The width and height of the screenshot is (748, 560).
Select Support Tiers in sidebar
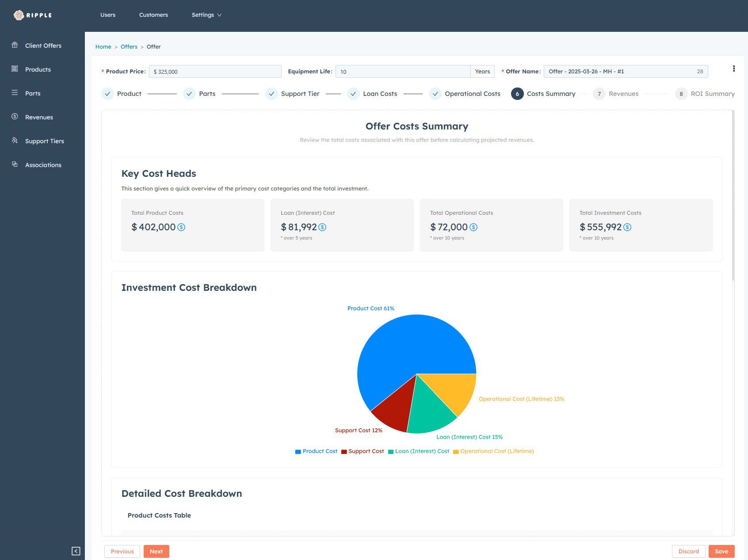tap(45, 141)
